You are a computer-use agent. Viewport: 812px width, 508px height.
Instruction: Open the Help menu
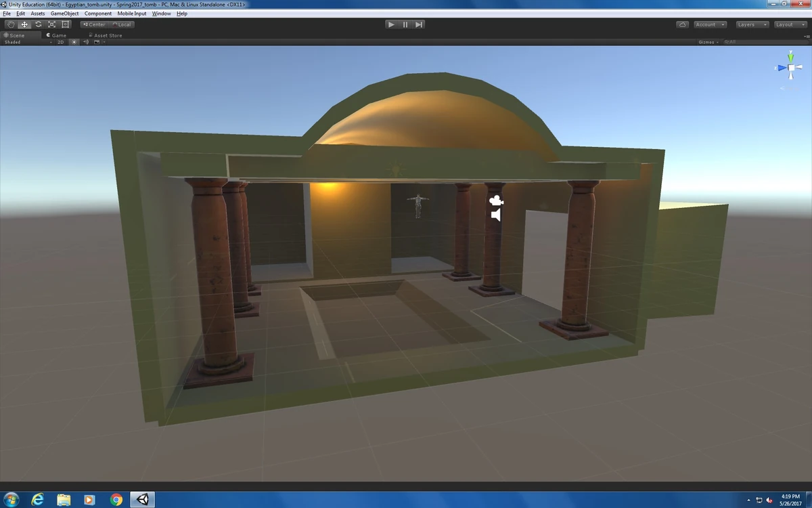tap(182, 14)
